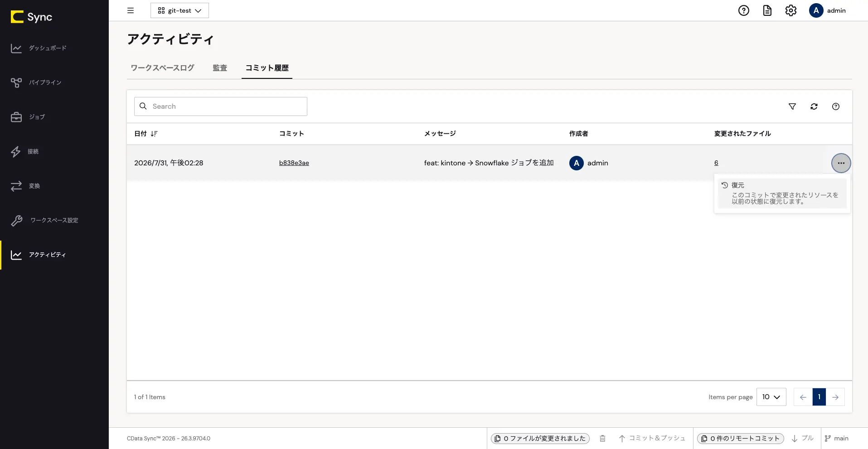This screenshot has height=449, width=868.
Task: Open commit link b838e3ae
Action: coord(294,163)
